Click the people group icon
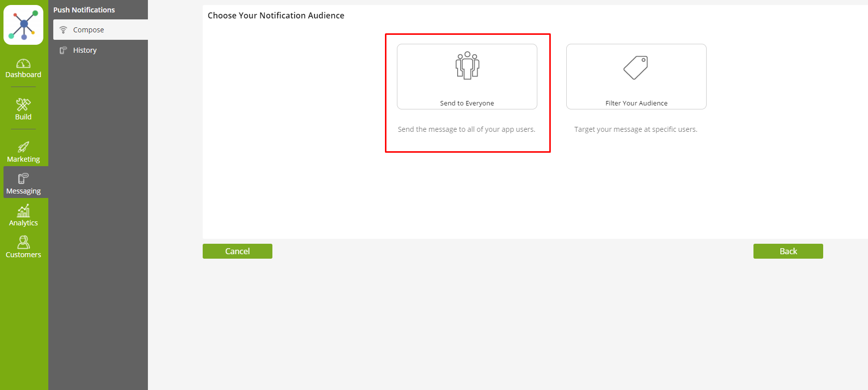 pyautogui.click(x=467, y=65)
